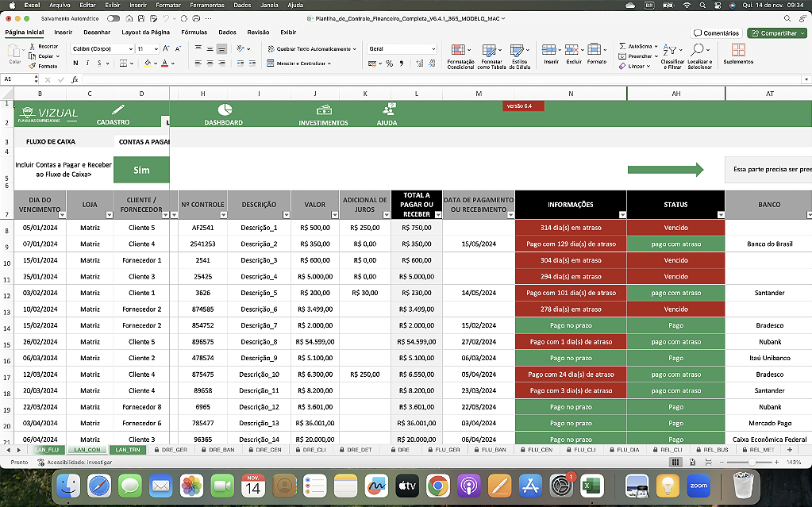The height and width of the screenshot is (507, 812).
Task: Click the Formatação Condicional icon
Action: pos(458,50)
